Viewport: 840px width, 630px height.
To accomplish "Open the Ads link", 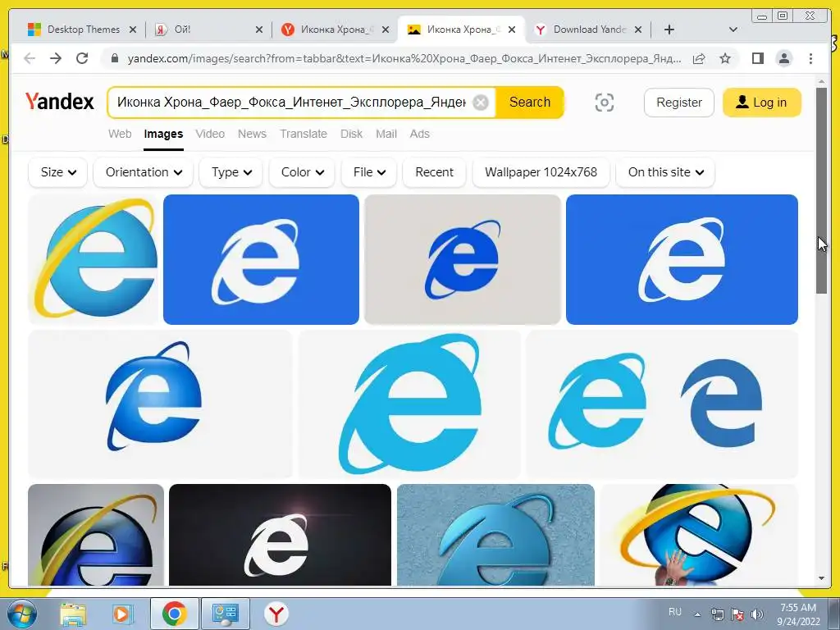I will (x=419, y=134).
